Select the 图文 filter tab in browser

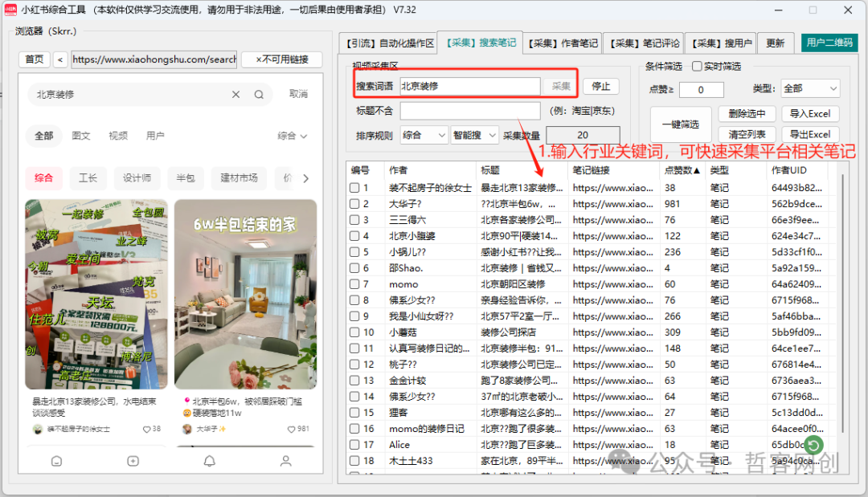tap(81, 136)
